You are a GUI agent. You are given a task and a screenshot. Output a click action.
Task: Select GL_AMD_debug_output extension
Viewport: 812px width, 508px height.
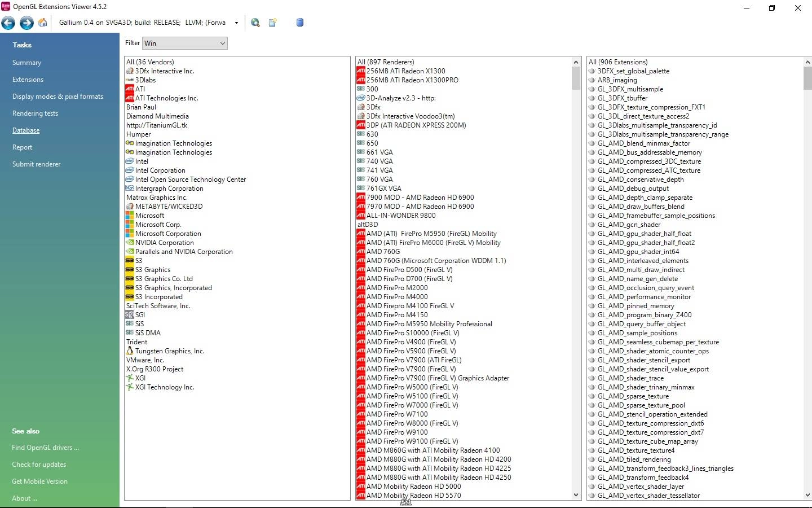(633, 189)
